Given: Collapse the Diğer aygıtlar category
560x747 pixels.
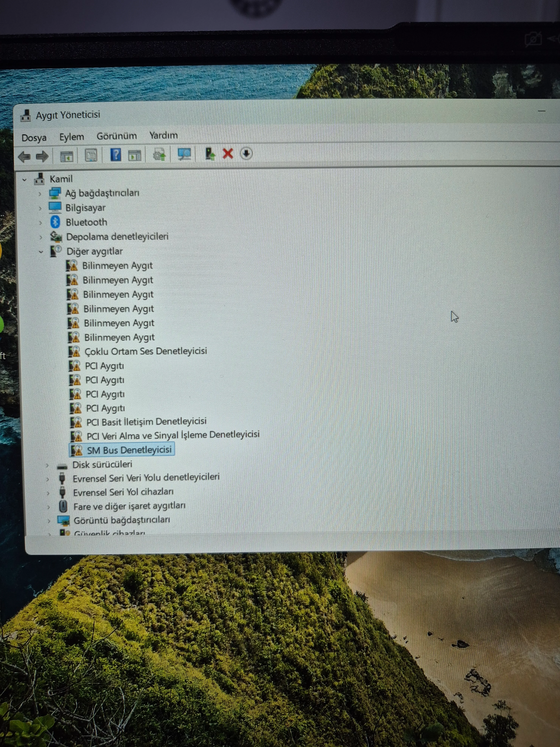Looking at the screenshot, I should 41,252.
